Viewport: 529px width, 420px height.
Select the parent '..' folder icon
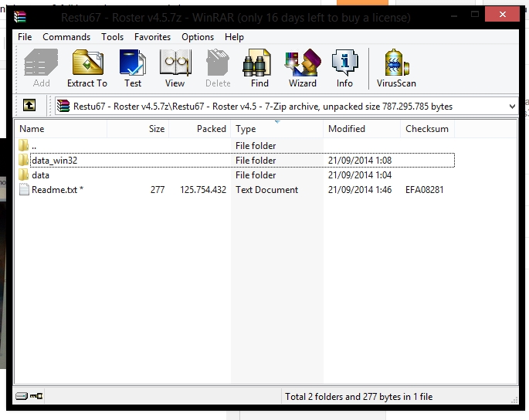[x=24, y=145]
